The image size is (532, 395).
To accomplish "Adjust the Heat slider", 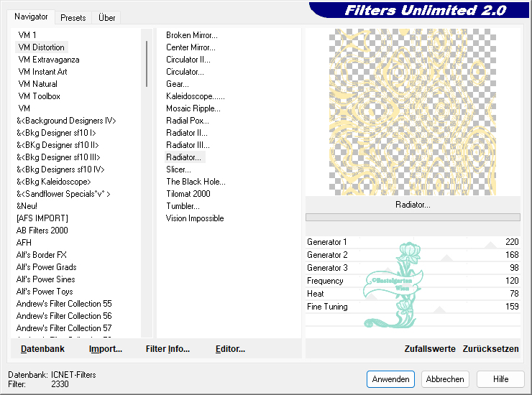I will [412, 294].
